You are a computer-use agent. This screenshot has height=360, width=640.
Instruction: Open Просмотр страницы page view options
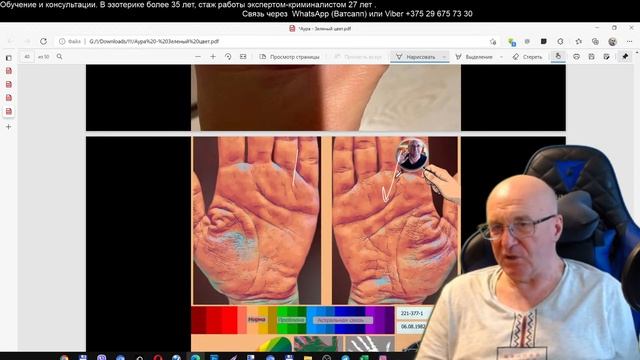click(289, 57)
